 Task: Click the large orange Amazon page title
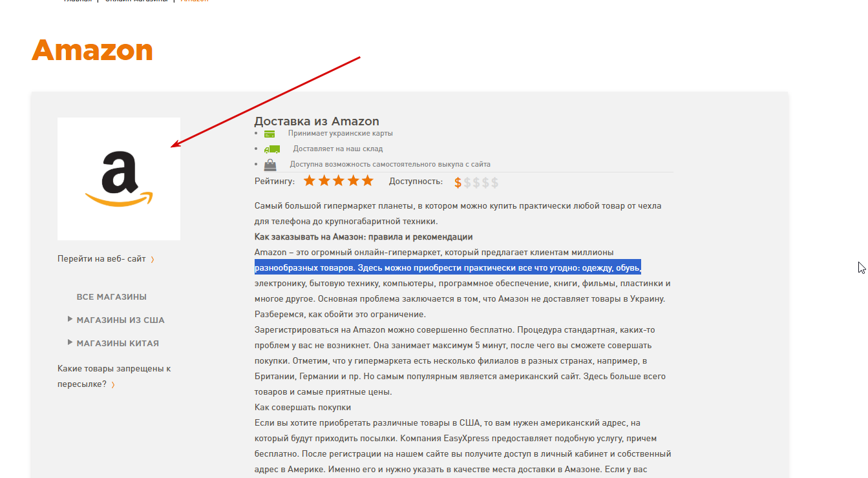pyautogui.click(x=92, y=50)
